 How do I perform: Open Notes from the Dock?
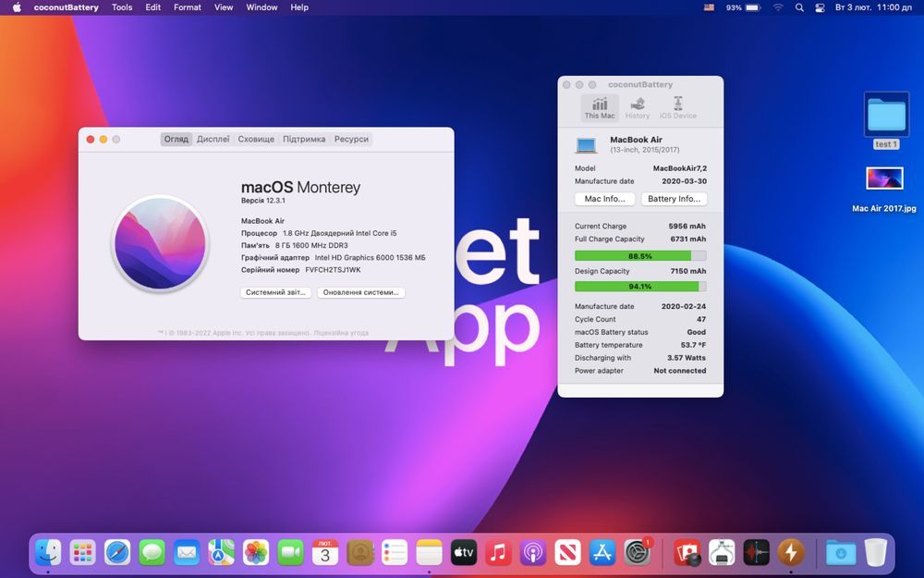pos(429,553)
